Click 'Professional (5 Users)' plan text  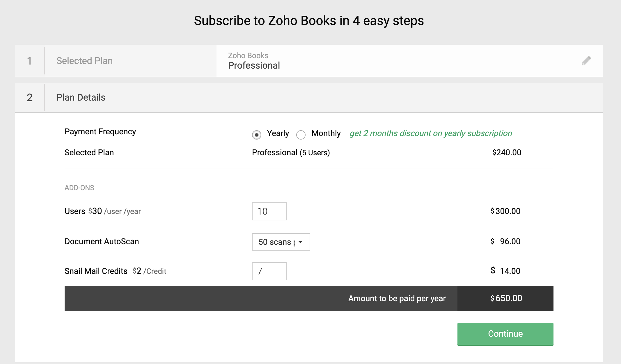tap(291, 152)
